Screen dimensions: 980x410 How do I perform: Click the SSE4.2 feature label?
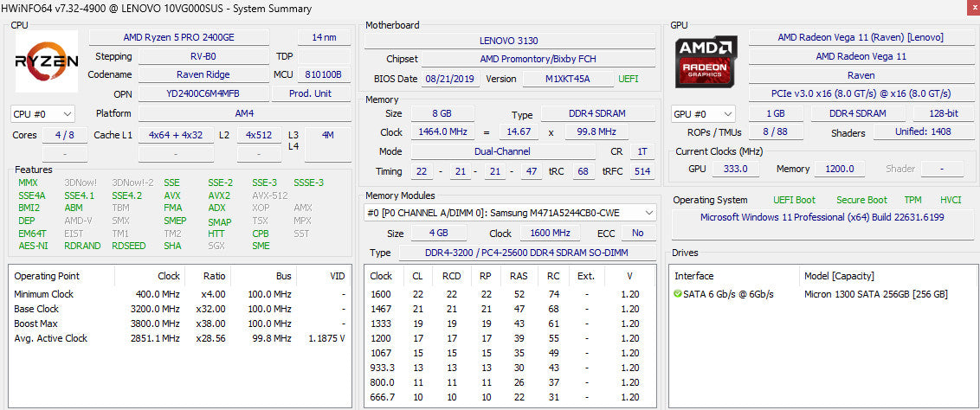coord(127,195)
